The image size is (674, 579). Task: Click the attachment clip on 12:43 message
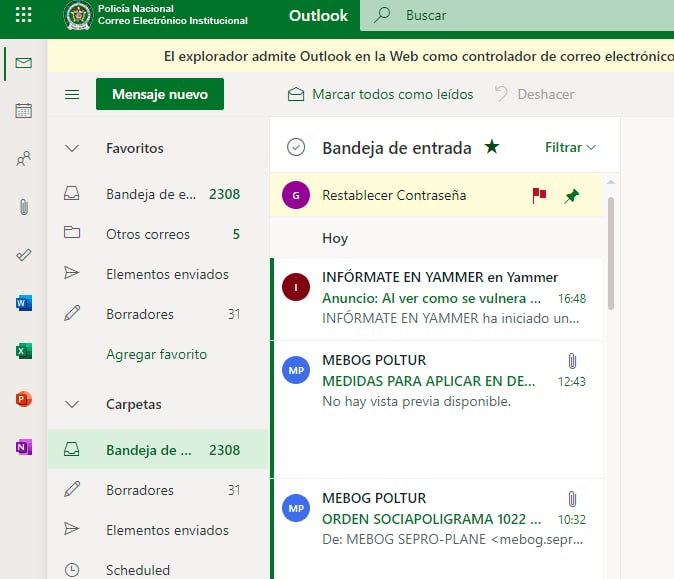(x=572, y=361)
